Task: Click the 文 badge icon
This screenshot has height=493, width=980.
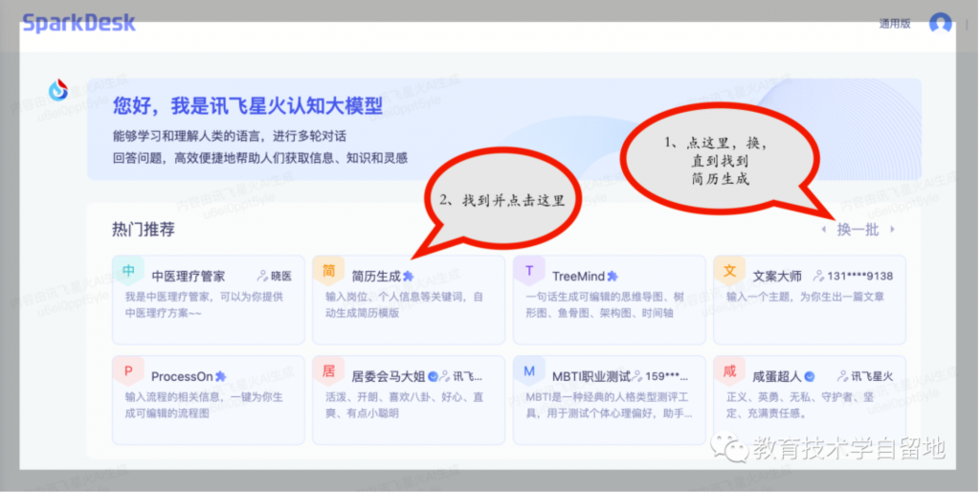Action: (x=729, y=271)
